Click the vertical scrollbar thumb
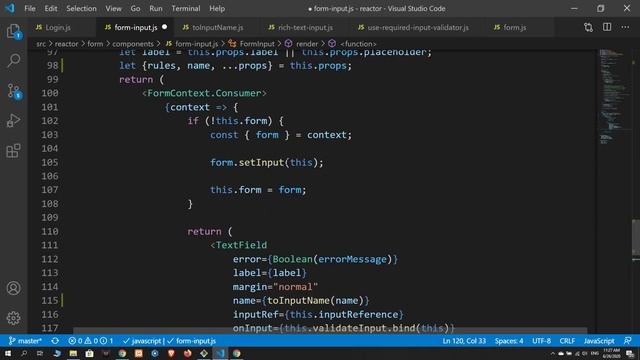Image resolution: width=640 pixels, height=360 pixels. (x=636, y=238)
